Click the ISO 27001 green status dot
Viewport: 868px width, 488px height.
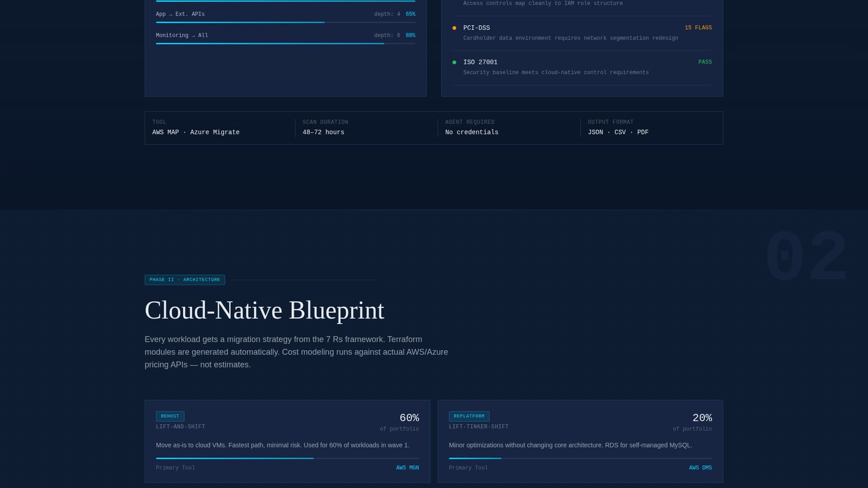[455, 62]
